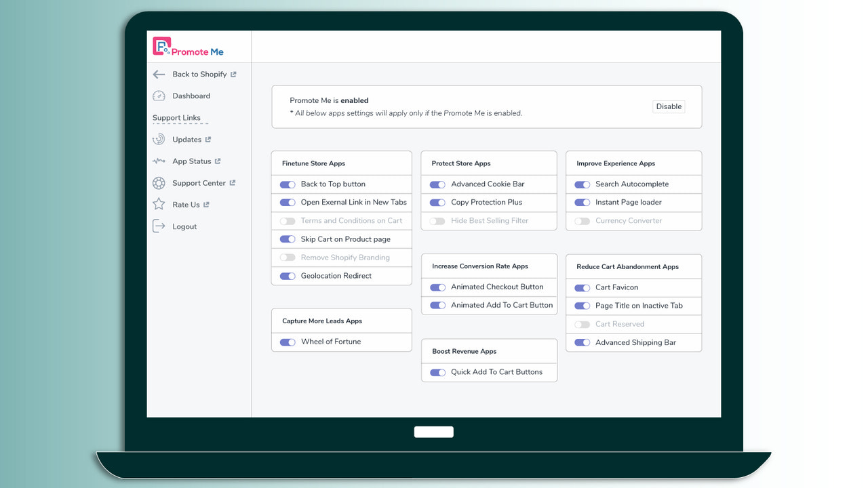
Task: Click the Disable button at top
Action: point(668,106)
